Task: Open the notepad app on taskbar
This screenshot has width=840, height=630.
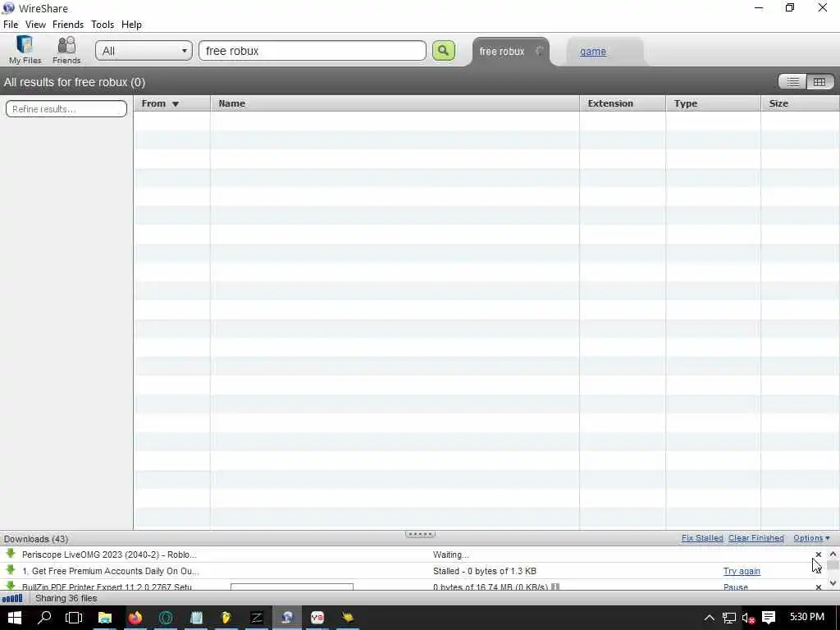Action: (196, 618)
